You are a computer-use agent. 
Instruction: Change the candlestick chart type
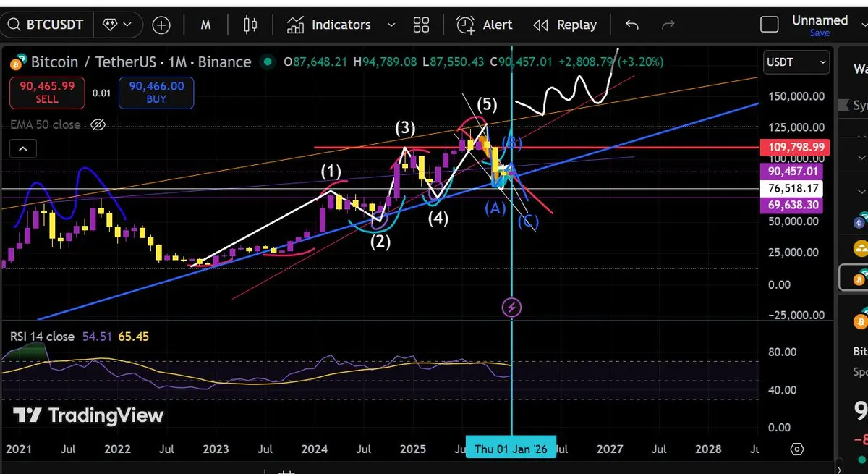coord(250,25)
